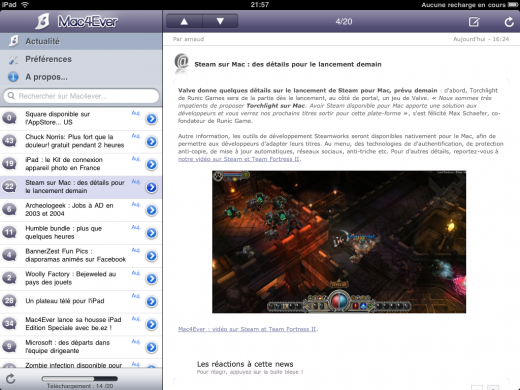
Task: Select BannerZest Fun Pics headline
Action: click(76, 255)
